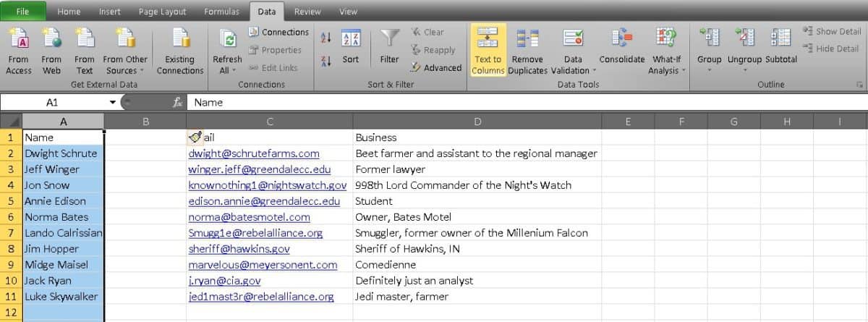
Task: Sort A to Z ascending
Action: [325, 38]
